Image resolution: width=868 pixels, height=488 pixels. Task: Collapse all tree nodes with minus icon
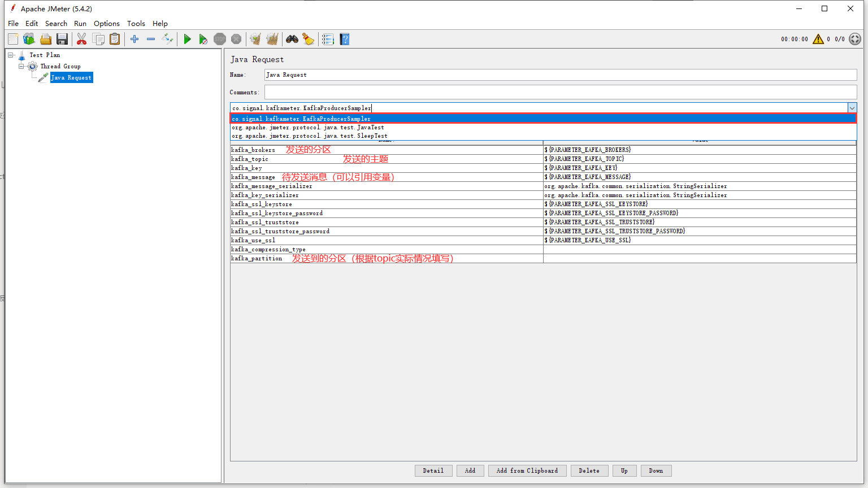151,39
